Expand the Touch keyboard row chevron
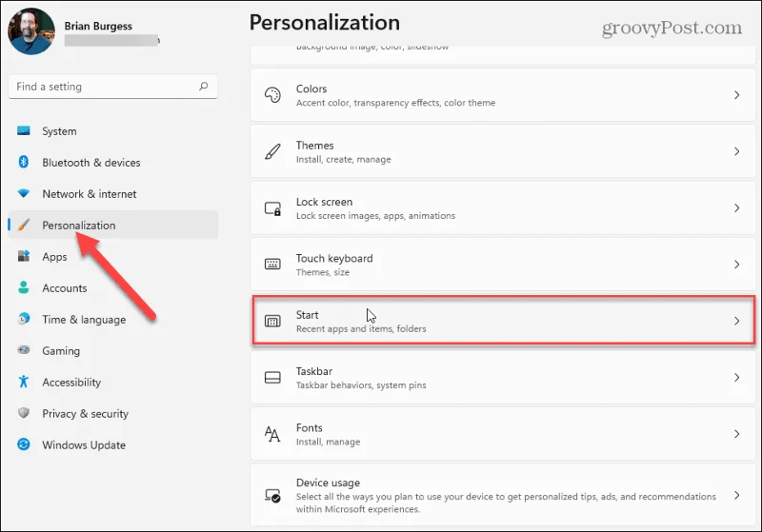Image resolution: width=762 pixels, height=532 pixels. [x=736, y=264]
